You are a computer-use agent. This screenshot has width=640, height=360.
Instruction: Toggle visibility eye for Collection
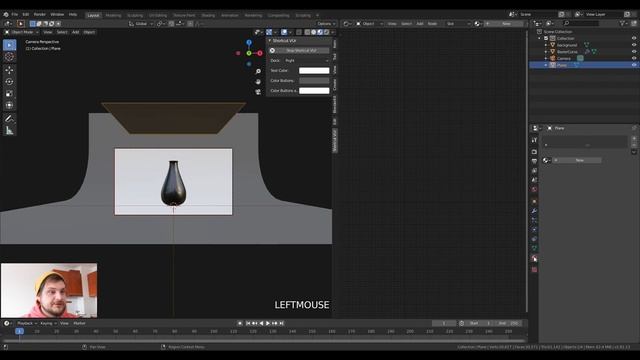[634, 38]
